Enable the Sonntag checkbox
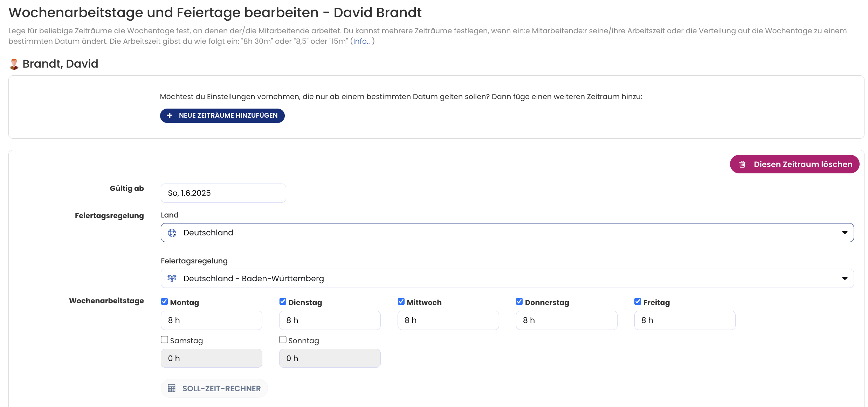 tap(283, 340)
